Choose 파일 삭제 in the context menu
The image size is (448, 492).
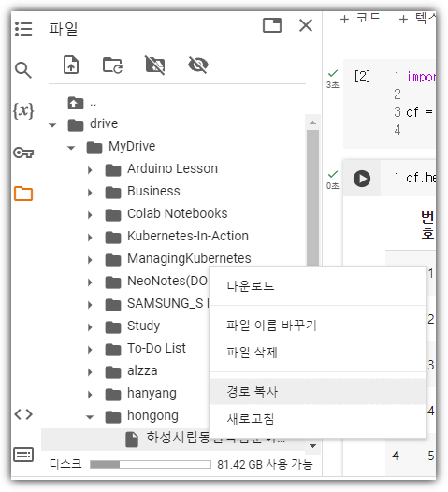[x=318, y=352]
